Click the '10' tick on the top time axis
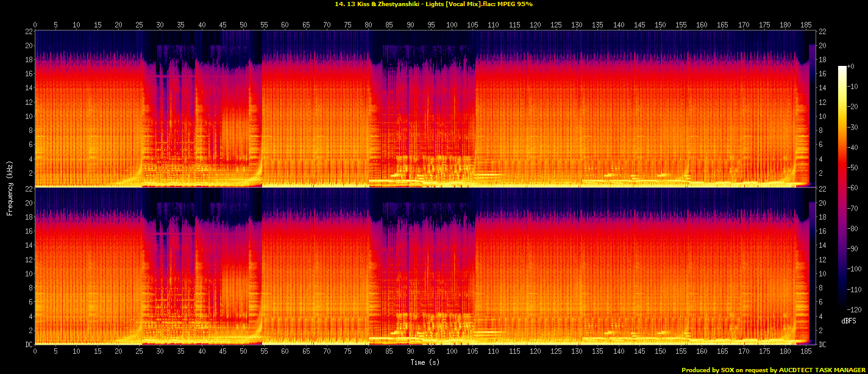Viewport: 868px width, 374px height. (x=76, y=25)
